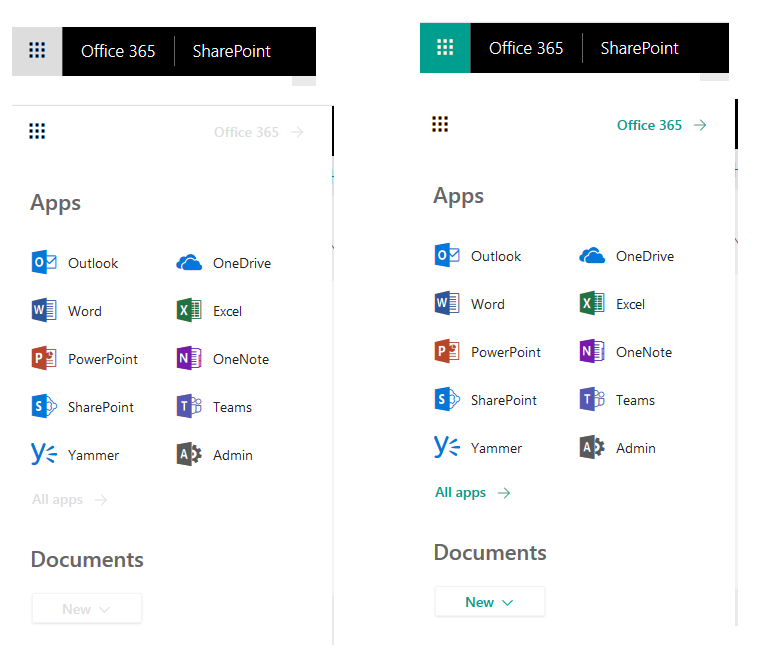The height and width of the screenshot is (647, 763).
Task: Click Yammer label in right panel
Action: [x=496, y=448]
